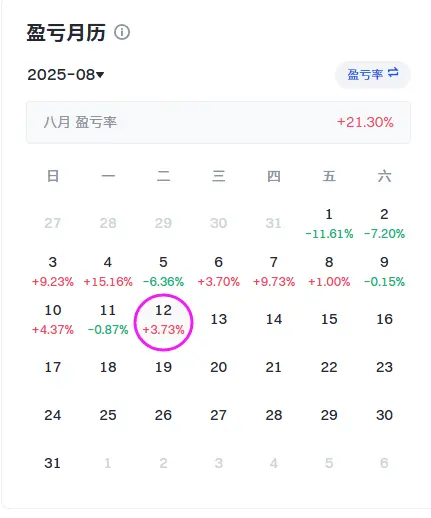Choose August 5 showing -6.36%
Screen dimensions: 431x518
(163, 272)
